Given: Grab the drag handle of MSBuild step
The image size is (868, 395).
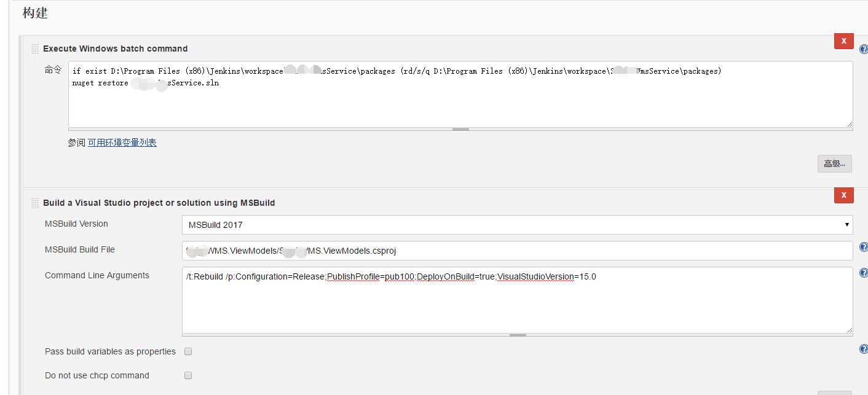Looking at the screenshot, I should (x=34, y=203).
